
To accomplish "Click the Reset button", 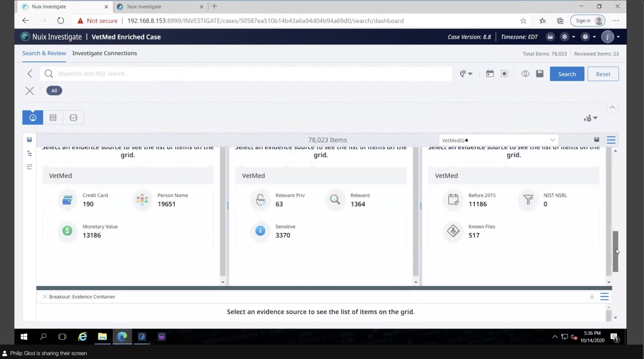I will [x=603, y=74].
